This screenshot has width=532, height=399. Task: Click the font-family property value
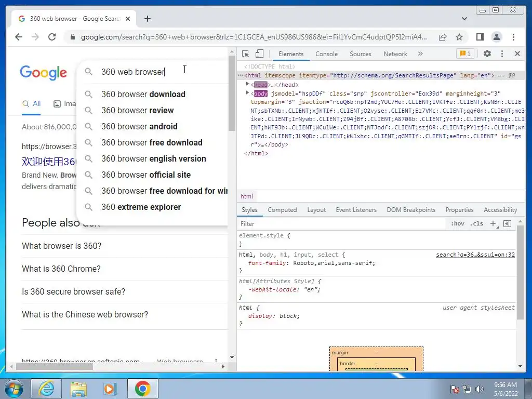(x=334, y=263)
